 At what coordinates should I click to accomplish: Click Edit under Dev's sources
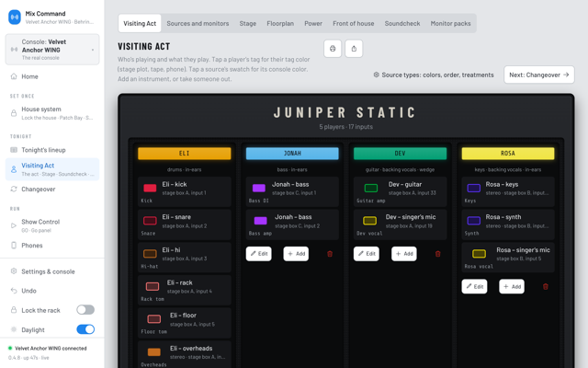tap(367, 254)
